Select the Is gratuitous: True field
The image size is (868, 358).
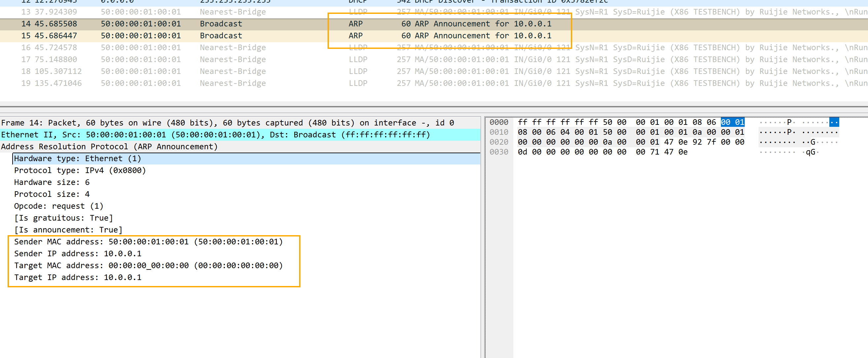pos(63,218)
